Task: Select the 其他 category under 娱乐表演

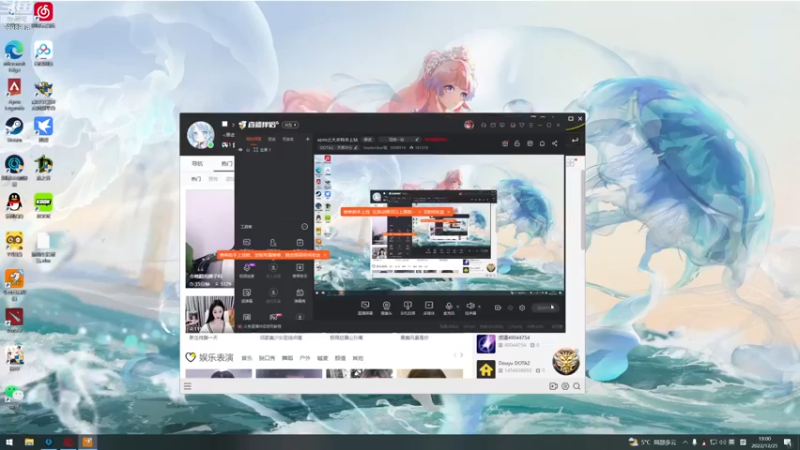Action: (x=358, y=358)
